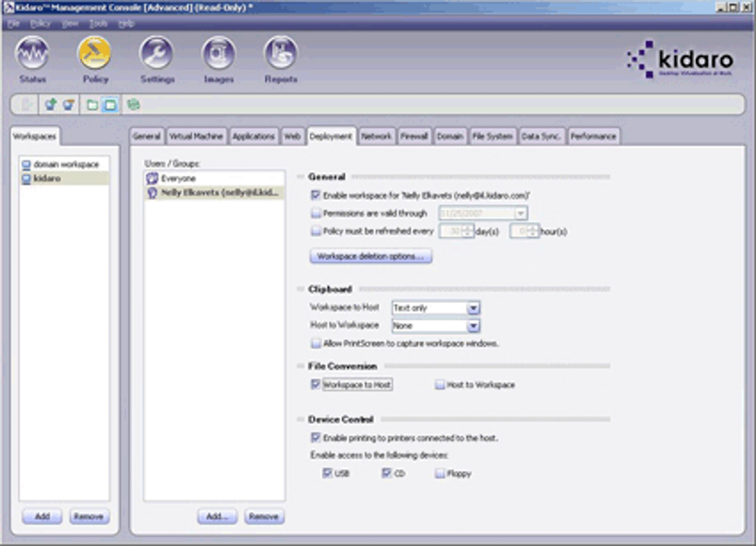This screenshot has height=546, width=756.
Task: Switch to the Network tab
Action: (x=376, y=136)
